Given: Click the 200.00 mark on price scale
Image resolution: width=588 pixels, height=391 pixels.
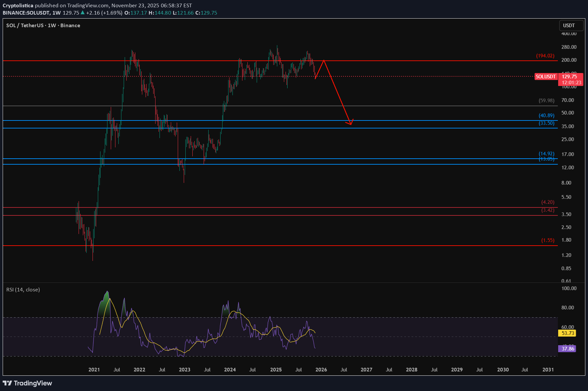Looking at the screenshot, I should (569, 60).
